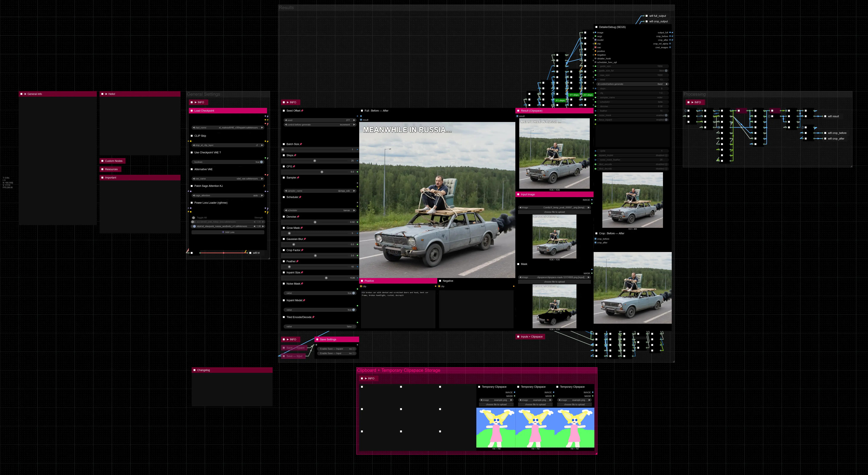
Task: Click the seed value right arrow
Action: point(354,120)
